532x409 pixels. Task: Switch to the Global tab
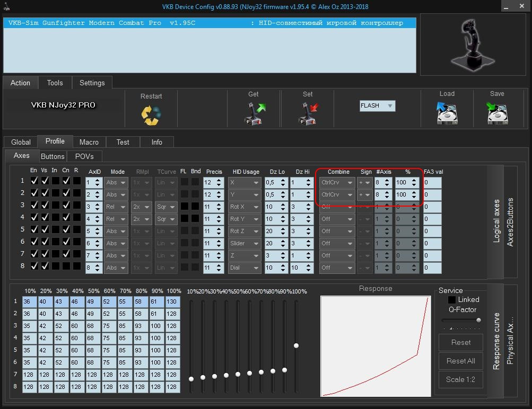[x=21, y=142]
